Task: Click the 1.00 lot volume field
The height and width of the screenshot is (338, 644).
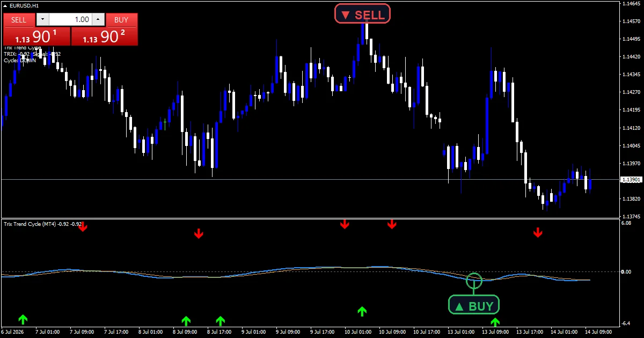Action: click(70, 20)
